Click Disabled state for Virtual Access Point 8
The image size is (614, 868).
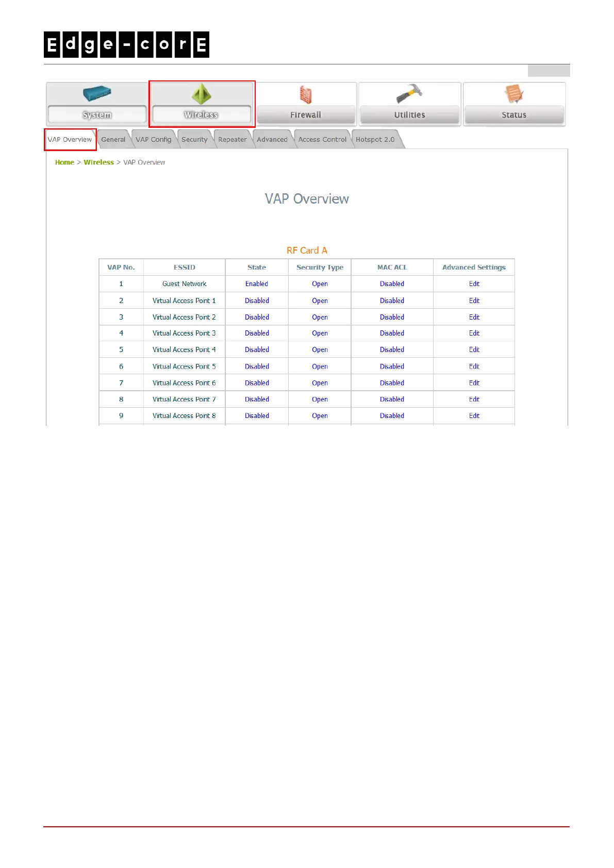tap(257, 416)
